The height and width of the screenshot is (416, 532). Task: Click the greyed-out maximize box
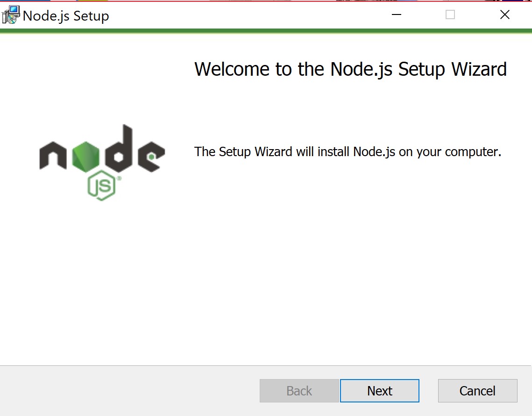click(450, 14)
